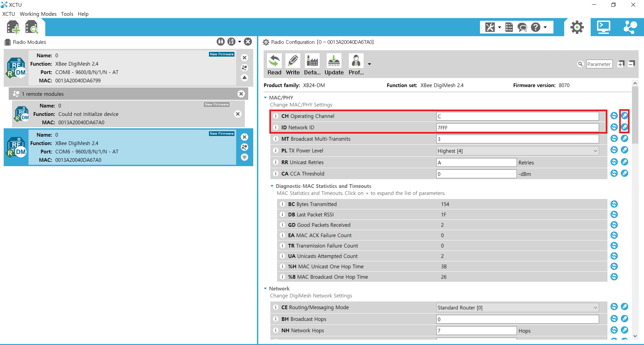
Task: Click the RR Unicast Retries field
Action: pos(476,162)
